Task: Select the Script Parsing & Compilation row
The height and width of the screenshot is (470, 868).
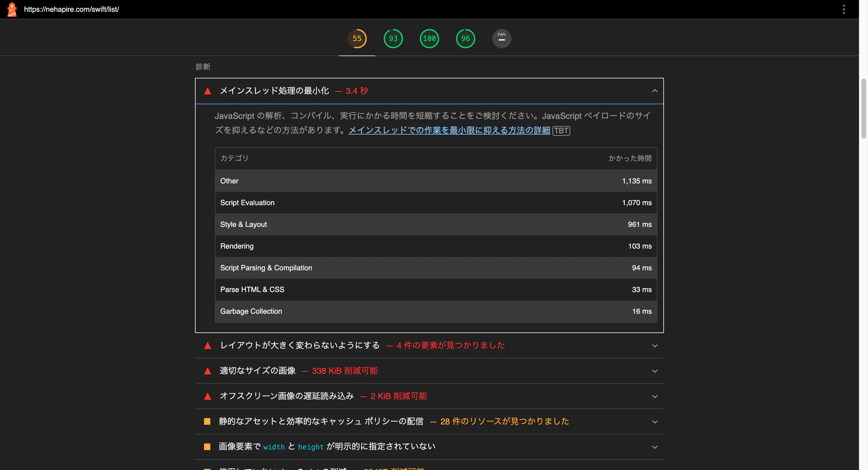Action: click(436, 268)
